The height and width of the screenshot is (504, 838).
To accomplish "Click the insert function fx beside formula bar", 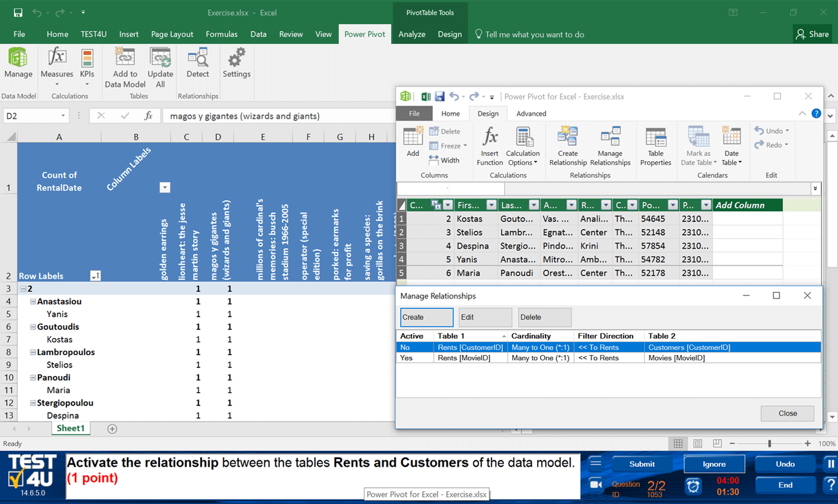I will (148, 116).
